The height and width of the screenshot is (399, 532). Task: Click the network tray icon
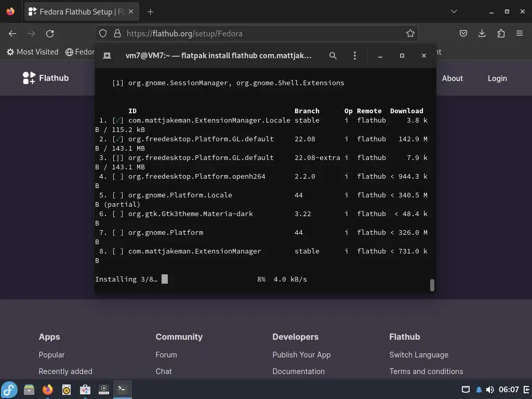pyautogui.click(x=466, y=390)
